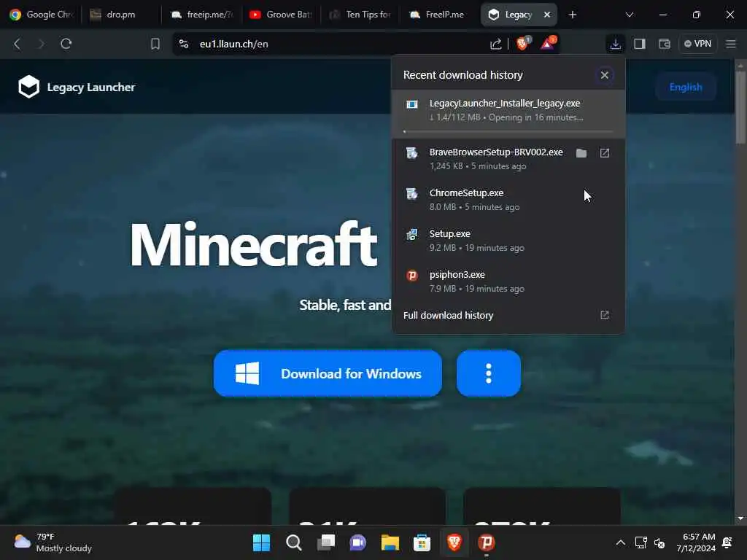This screenshot has width=747, height=560.
Task: Open the Teams Chat taskbar icon
Action: [357, 542]
